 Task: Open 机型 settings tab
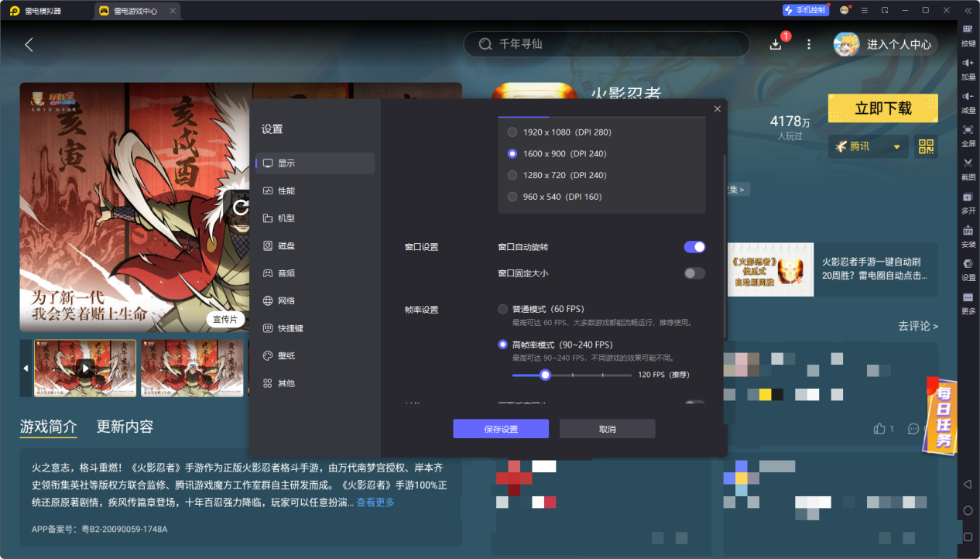(x=315, y=218)
